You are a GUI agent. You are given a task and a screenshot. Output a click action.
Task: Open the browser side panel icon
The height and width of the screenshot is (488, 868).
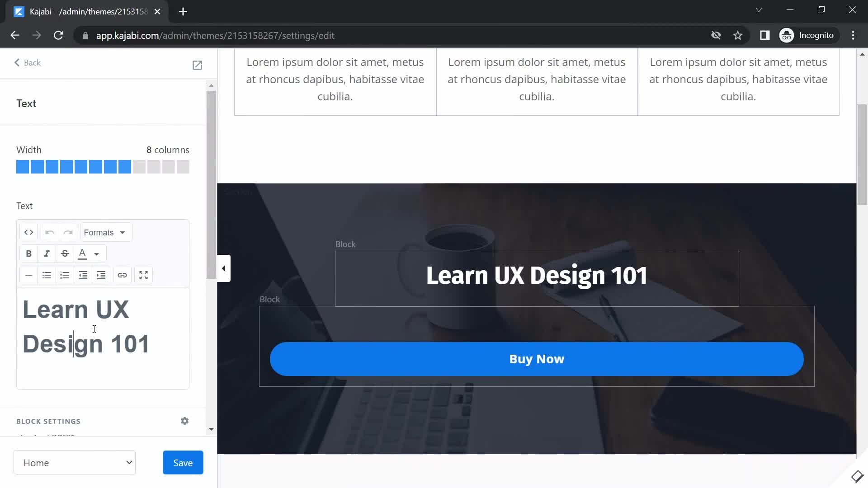pyautogui.click(x=764, y=35)
